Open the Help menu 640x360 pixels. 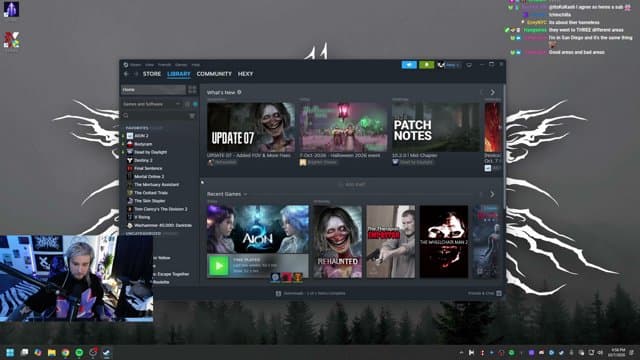(x=196, y=65)
